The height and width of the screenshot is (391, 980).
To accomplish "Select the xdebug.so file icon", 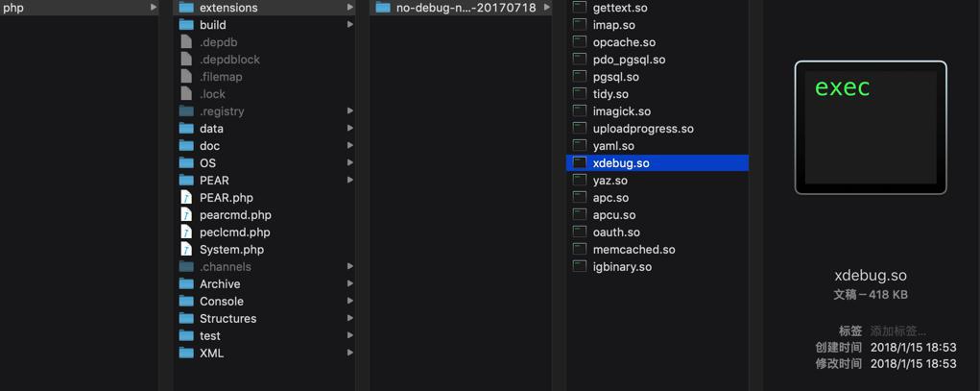I will 580,162.
